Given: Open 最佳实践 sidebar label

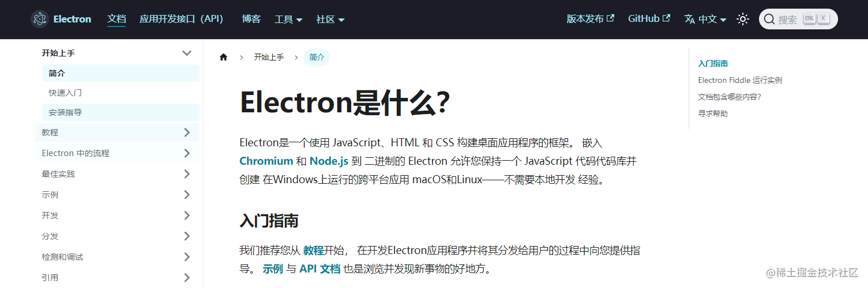Looking at the screenshot, I should pos(58,174).
